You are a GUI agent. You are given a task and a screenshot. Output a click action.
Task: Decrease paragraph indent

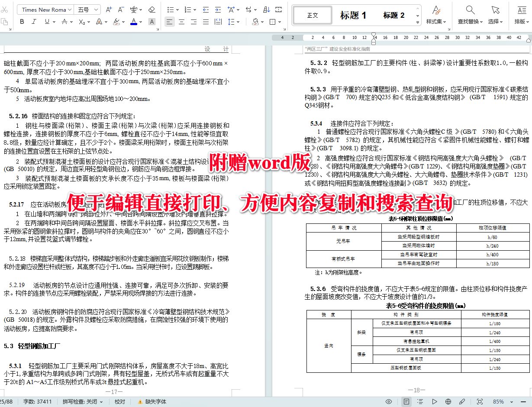[206, 9]
